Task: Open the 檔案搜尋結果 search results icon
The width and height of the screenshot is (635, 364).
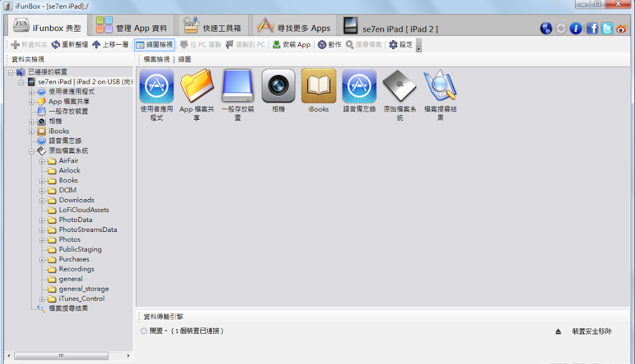Action: 439,87
